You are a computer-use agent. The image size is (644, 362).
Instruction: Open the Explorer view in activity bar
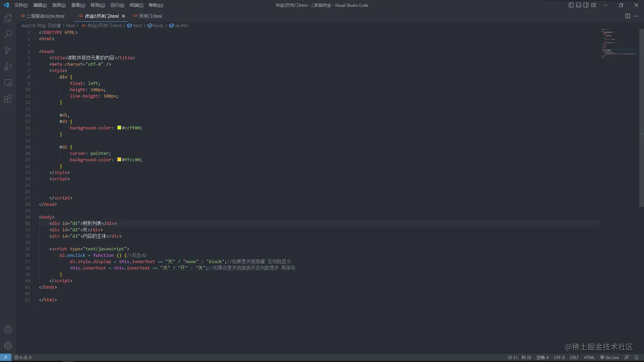click(x=8, y=18)
